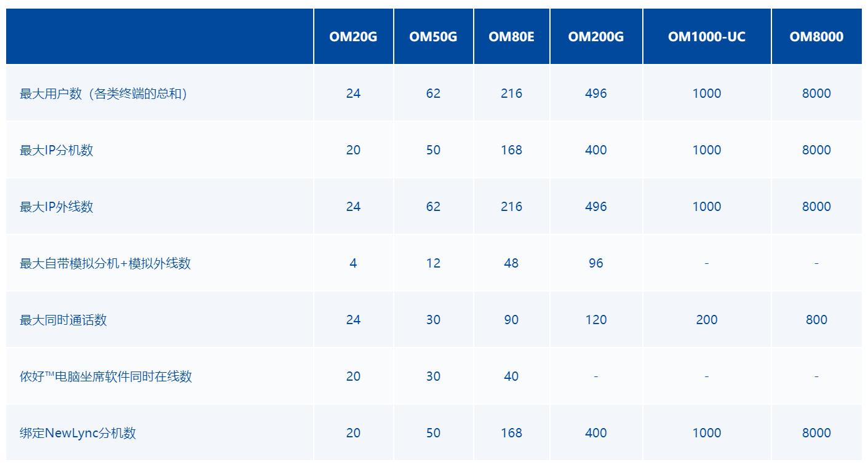The image size is (868, 465).
Task: Click the value 4 in the OM20G column
Action: click(353, 263)
